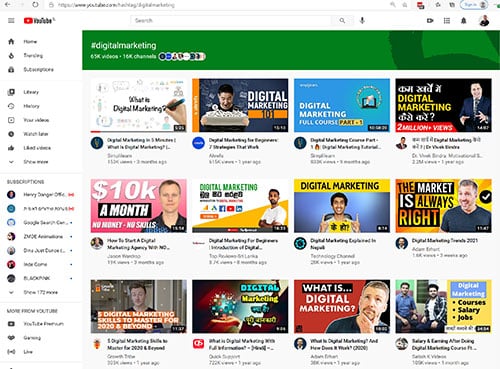The image size is (500, 369).
Task: Expand Show 172 more subscriptions
Action: [x=41, y=292]
